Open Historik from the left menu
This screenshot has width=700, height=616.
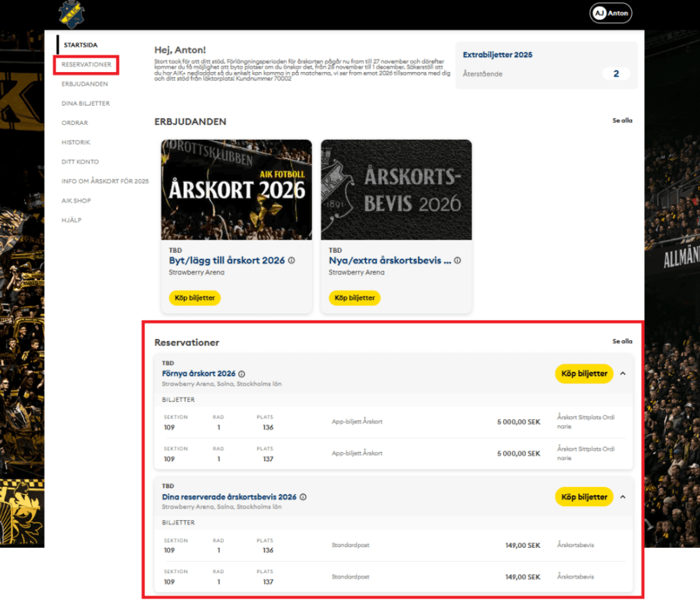pyautogui.click(x=76, y=142)
